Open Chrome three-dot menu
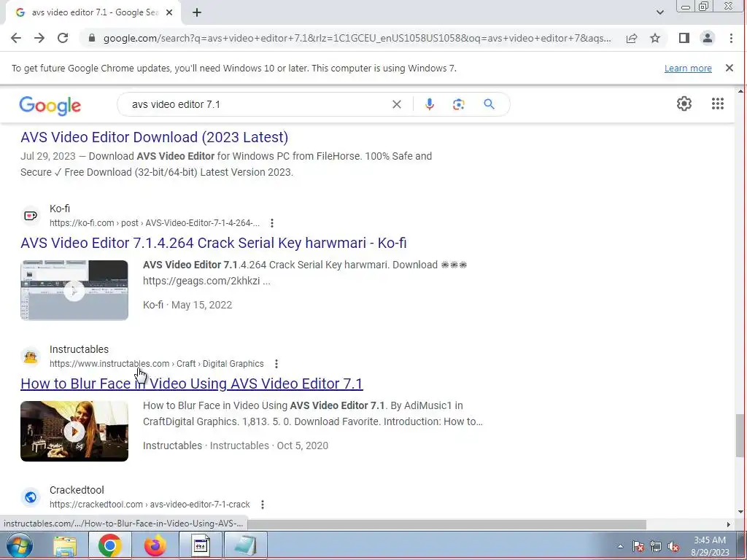747x560 pixels. tap(731, 38)
